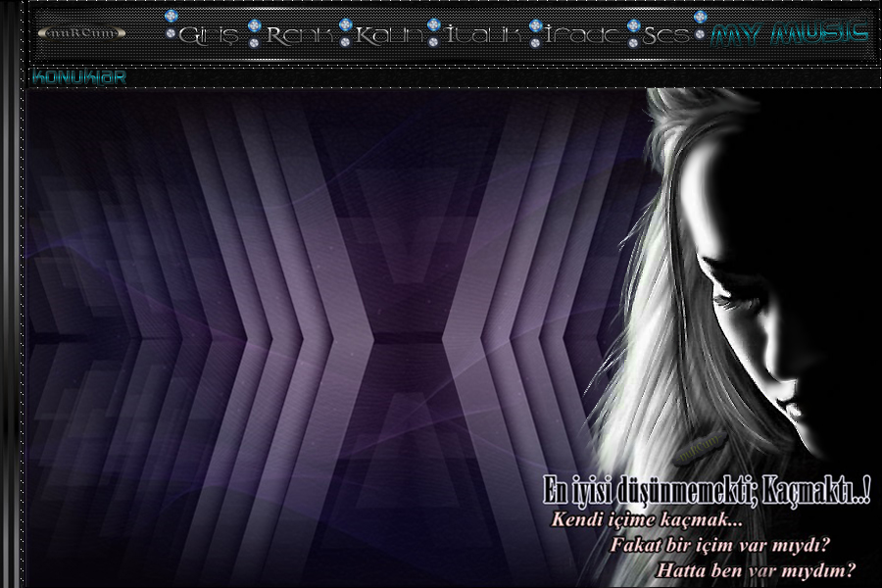Click the blue orb between Renk and Kalın
Viewport: 882px width, 588px height.
click(x=345, y=24)
